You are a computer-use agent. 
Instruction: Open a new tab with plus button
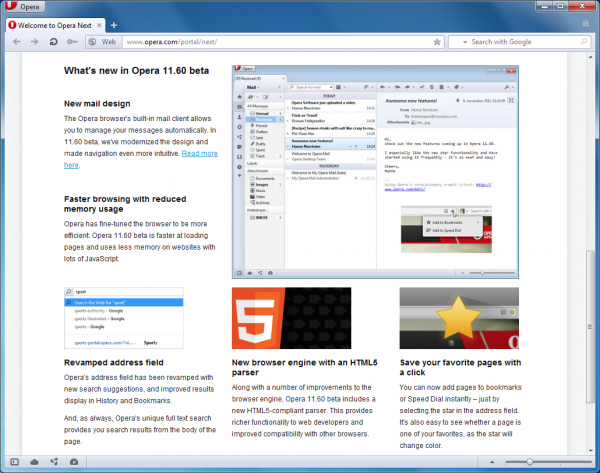tap(114, 25)
